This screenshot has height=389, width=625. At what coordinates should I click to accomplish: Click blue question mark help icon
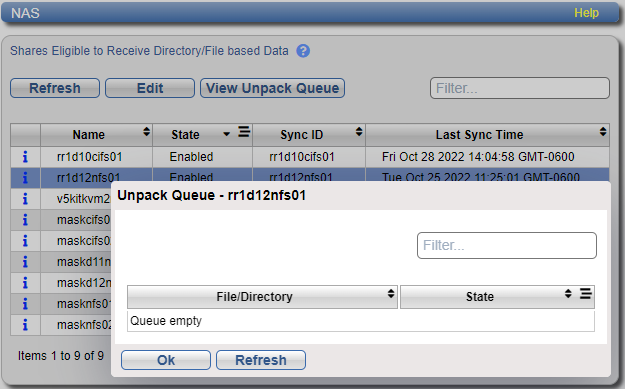pos(303,51)
